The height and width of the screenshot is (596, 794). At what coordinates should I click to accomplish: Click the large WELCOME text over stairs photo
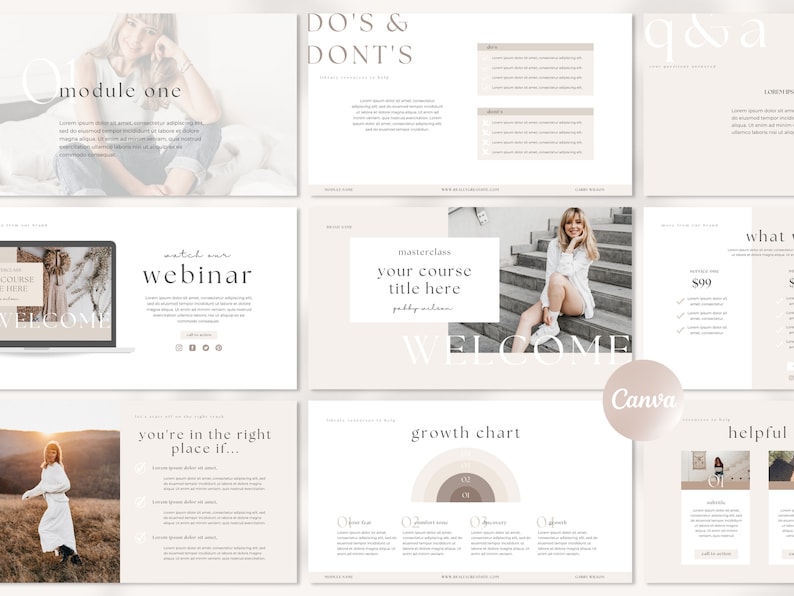517,349
